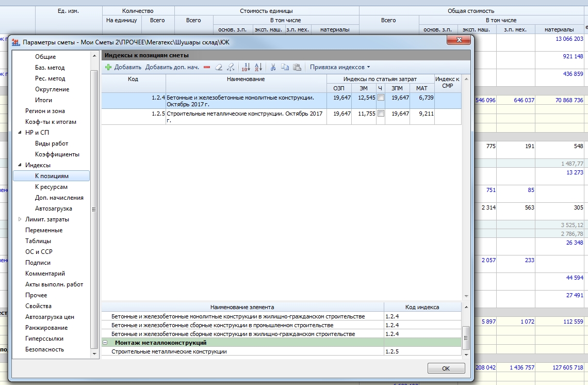Select Регион и зона
This screenshot has width=588, height=385.
[45, 111]
